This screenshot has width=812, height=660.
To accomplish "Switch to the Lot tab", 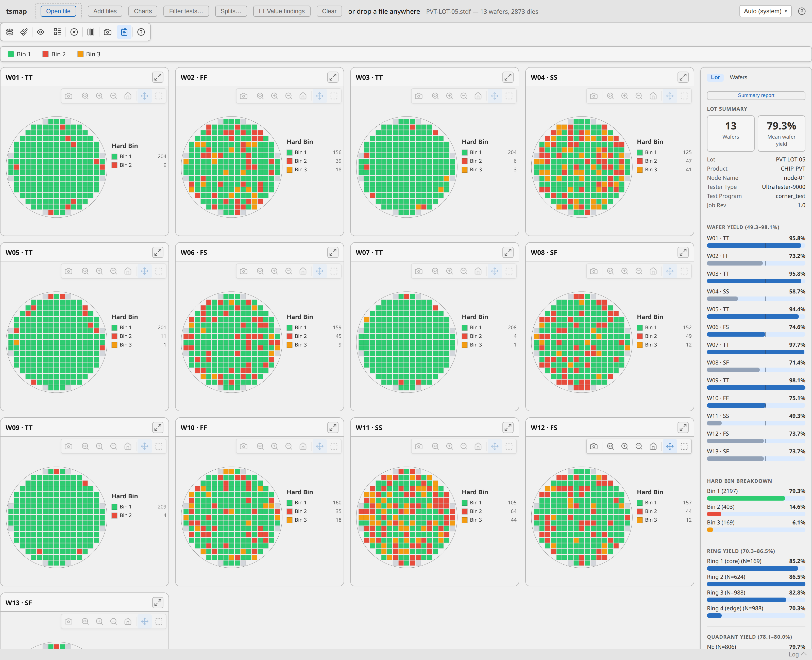I will click(x=716, y=77).
